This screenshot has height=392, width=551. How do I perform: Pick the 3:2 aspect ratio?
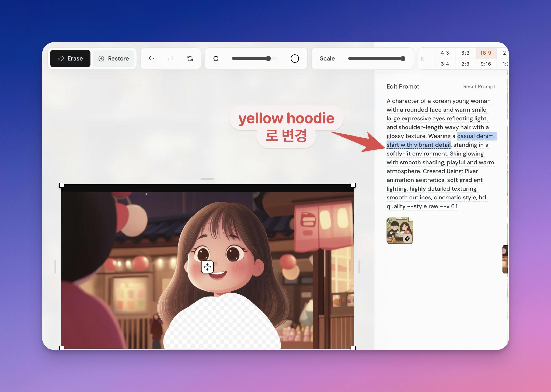[x=465, y=53]
